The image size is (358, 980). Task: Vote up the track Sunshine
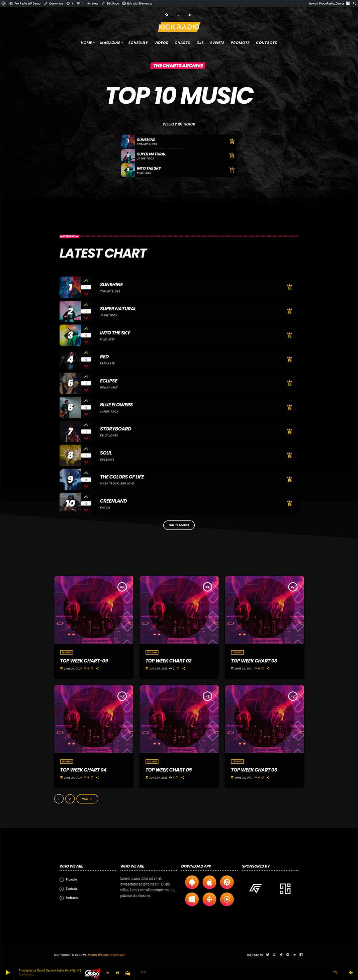(x=86, y=281)
